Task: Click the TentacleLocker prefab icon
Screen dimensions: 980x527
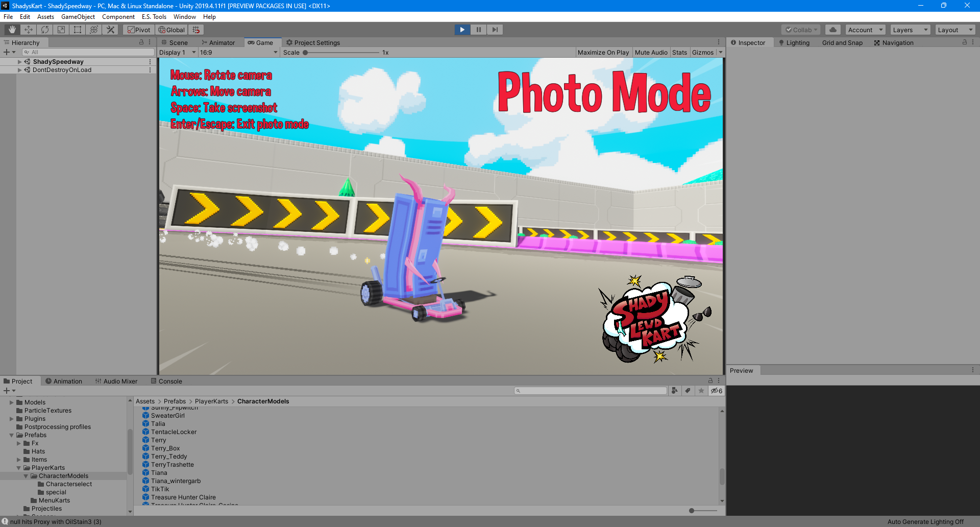Action: click(145, 432)
